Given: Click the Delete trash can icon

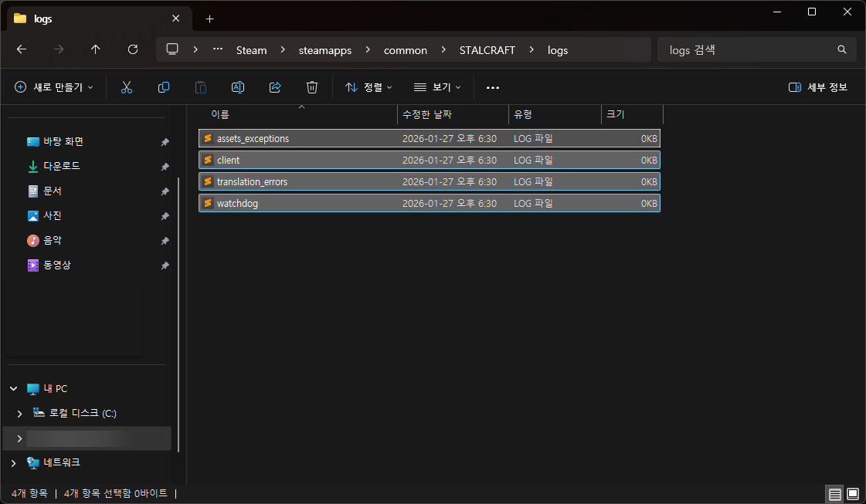Looking at the screenshot, I should coord(312,87).
